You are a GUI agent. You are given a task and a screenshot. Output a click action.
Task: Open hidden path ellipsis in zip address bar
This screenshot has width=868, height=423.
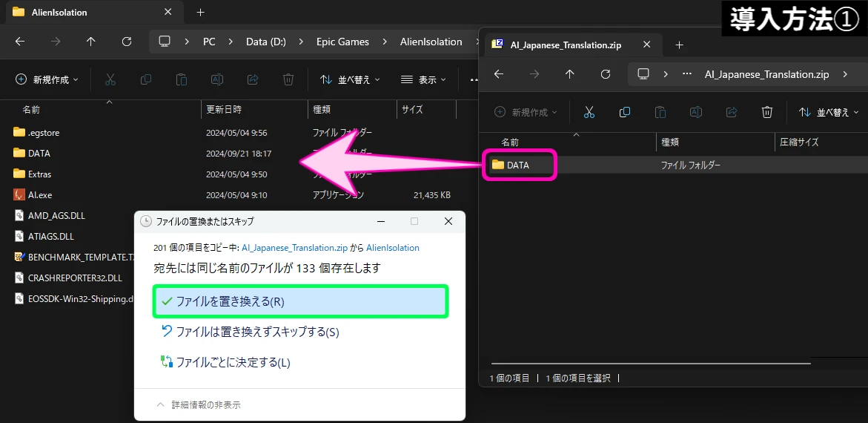pos(688,73)
